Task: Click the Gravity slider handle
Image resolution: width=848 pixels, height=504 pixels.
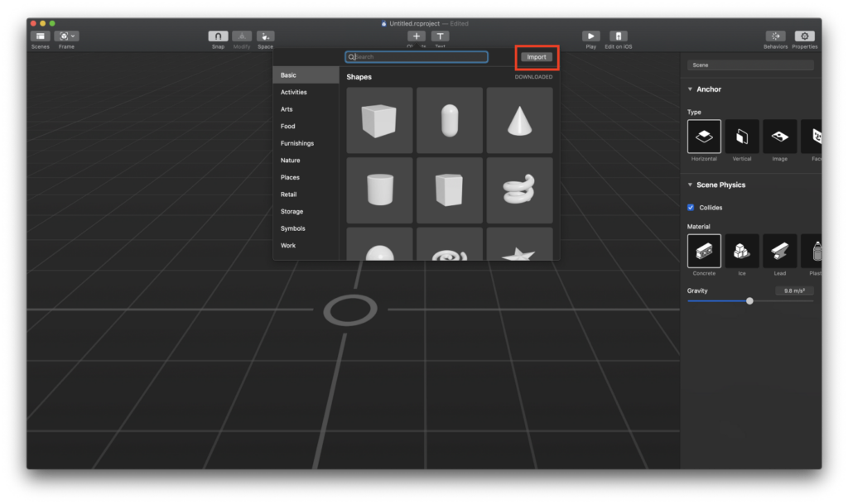Action: (749, 301)
